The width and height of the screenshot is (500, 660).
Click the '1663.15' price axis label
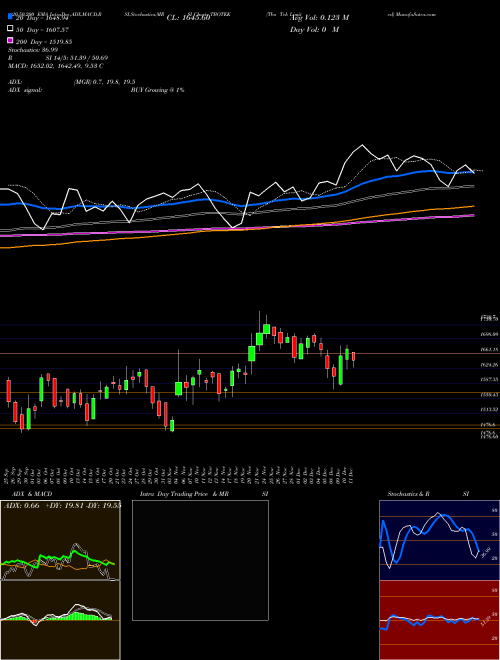[490, 349]
